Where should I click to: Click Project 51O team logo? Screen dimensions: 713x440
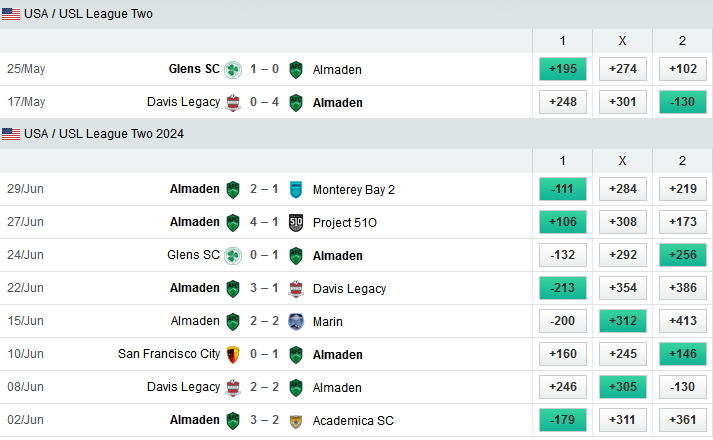(296, 222)
